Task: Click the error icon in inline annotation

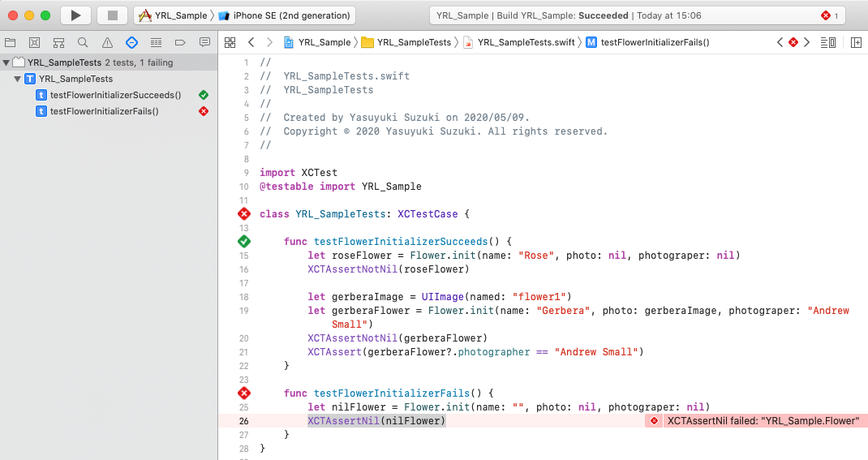Action: point(655,421)
